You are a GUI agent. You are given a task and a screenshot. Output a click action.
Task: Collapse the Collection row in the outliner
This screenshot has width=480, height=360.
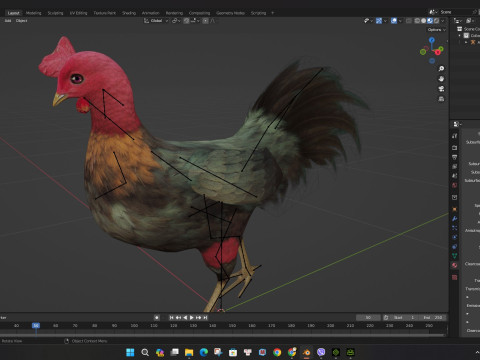[460, 36]
